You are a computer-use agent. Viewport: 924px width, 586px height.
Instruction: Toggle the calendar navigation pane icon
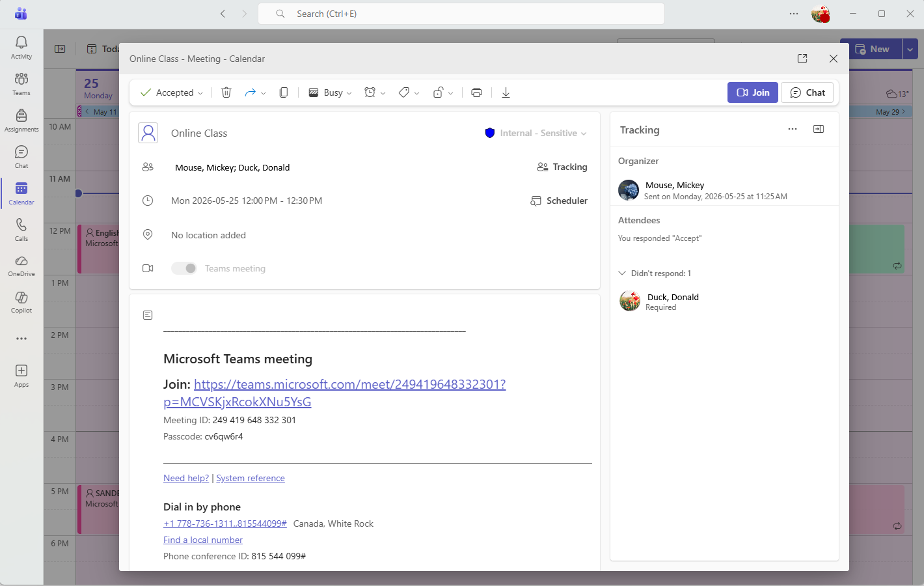click(x=60, y=49)
